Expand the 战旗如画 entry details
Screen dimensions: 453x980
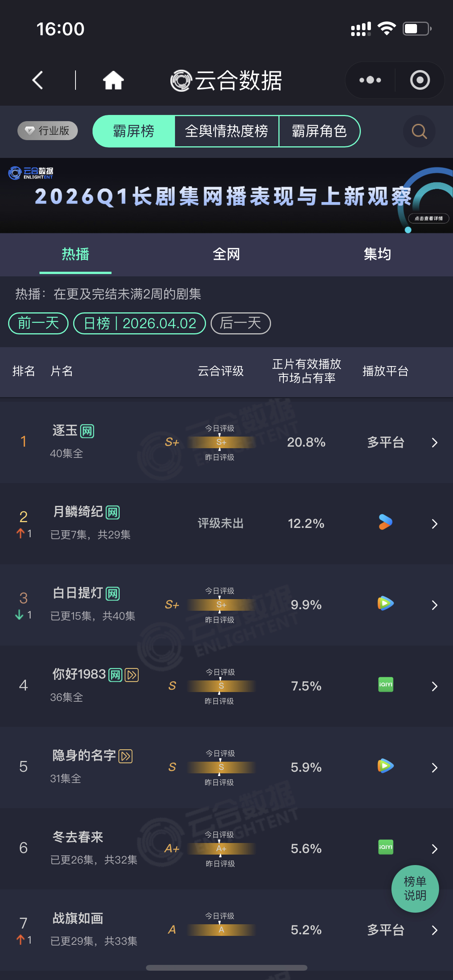pos(434,930)
